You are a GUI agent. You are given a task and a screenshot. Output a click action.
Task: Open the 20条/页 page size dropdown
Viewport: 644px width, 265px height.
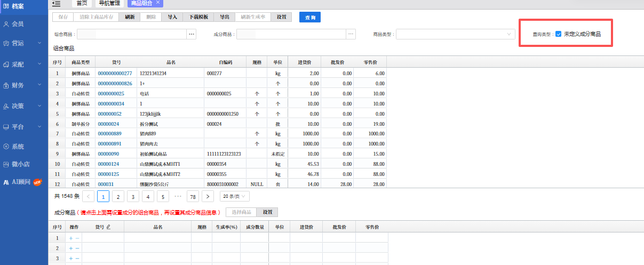coord(235,196)
